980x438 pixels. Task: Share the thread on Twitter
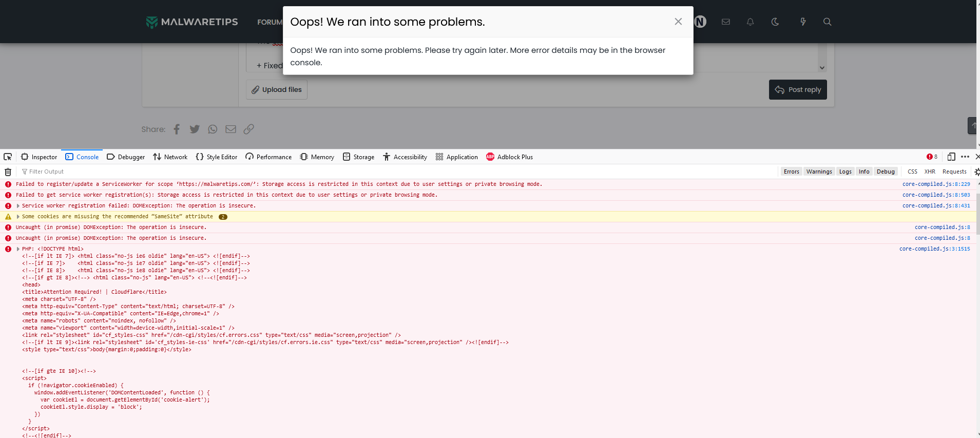(x=195, y=129)
